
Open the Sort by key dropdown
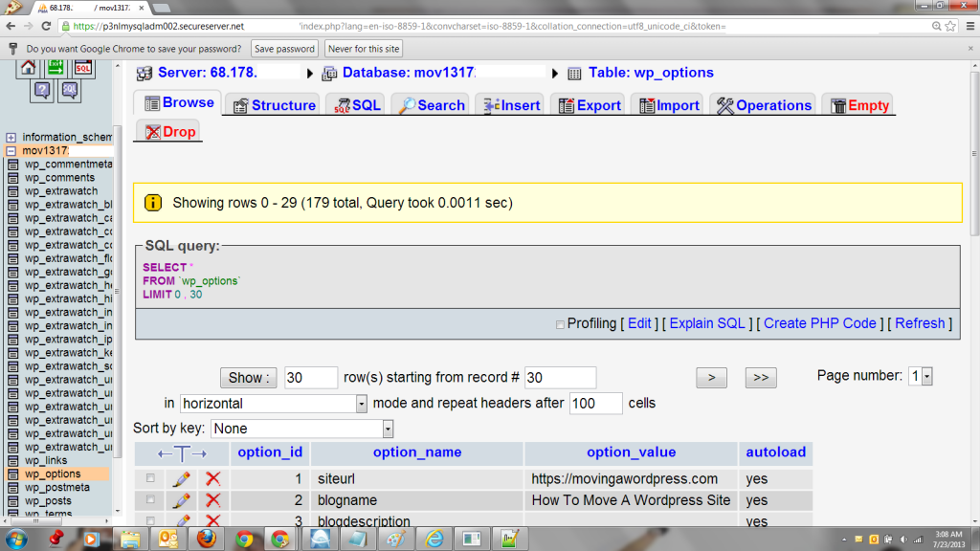[x=301, y=429]
